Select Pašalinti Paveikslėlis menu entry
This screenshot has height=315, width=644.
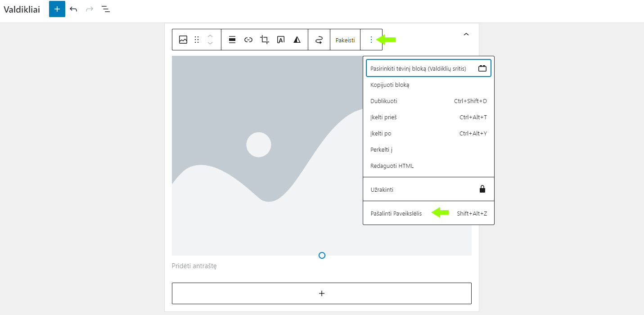pyautogui.click(x=396, y=214)
